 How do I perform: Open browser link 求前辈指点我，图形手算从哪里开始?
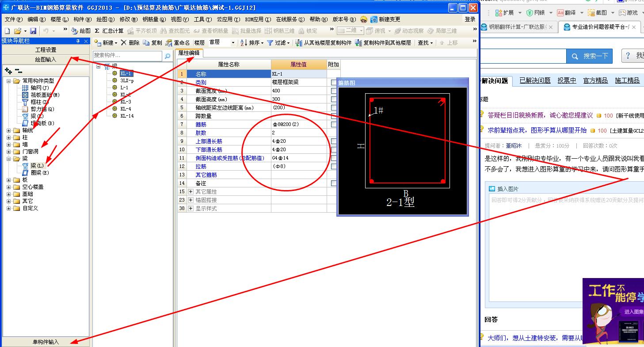point(537,130)
